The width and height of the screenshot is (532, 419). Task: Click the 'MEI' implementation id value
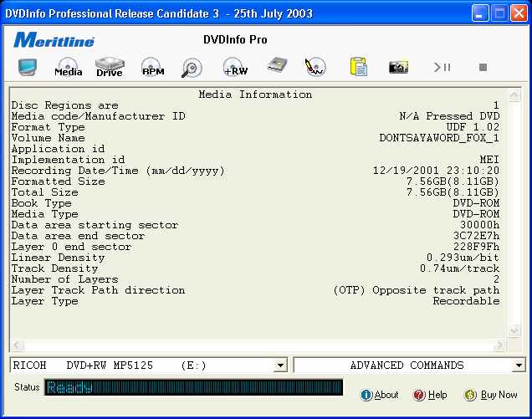tap(489, 160)
